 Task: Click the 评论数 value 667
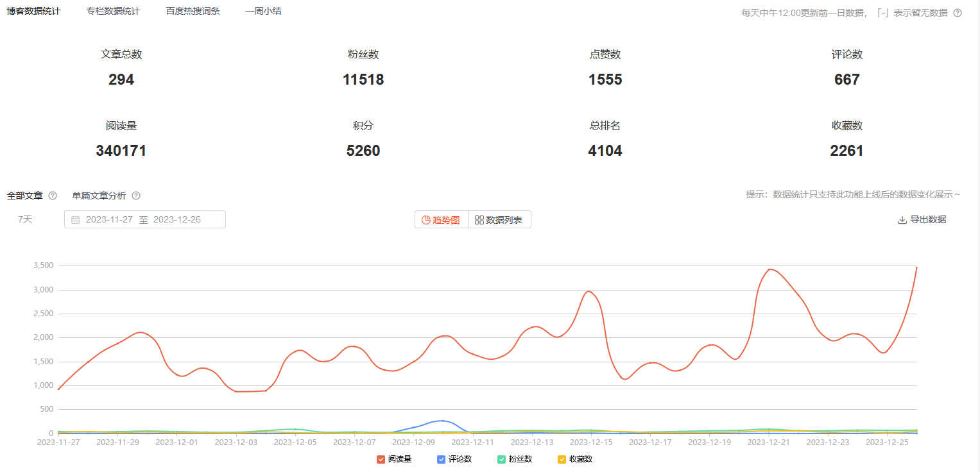[847, 80]
